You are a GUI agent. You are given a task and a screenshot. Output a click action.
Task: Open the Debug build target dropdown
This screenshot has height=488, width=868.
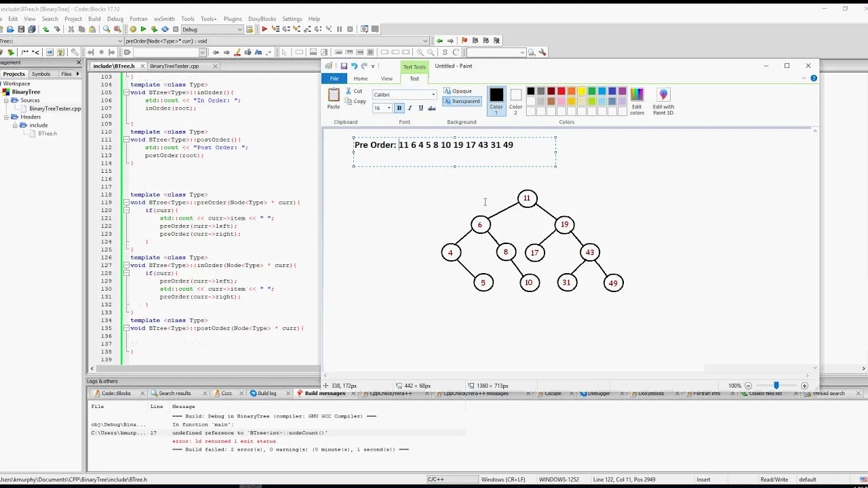pos(239,29)
